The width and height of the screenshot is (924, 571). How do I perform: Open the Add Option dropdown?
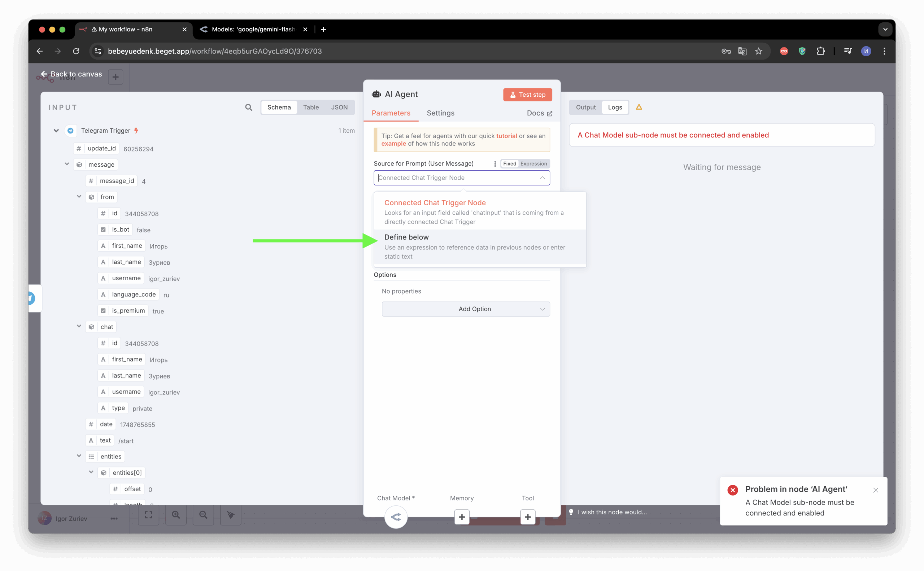point(466,309)
